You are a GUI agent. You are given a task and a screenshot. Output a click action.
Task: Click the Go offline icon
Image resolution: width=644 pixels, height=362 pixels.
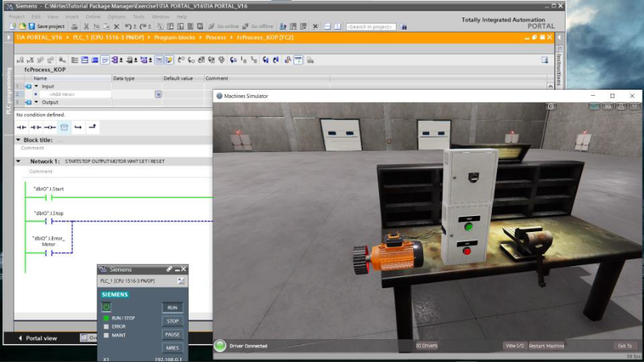coord(245,27)
